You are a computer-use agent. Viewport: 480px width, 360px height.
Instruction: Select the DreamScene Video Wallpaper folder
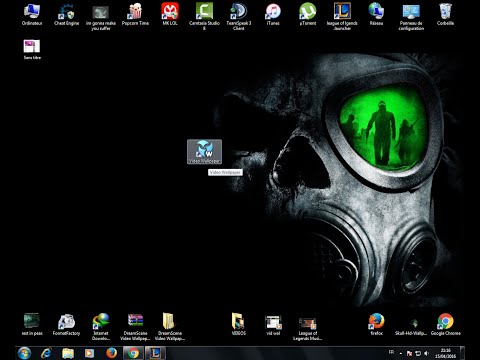tap(170, 327)
